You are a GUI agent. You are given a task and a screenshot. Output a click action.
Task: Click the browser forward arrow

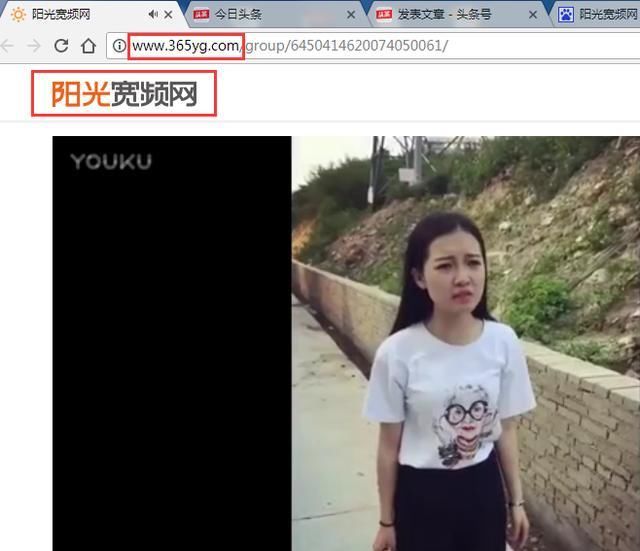[x=34, y=46]
